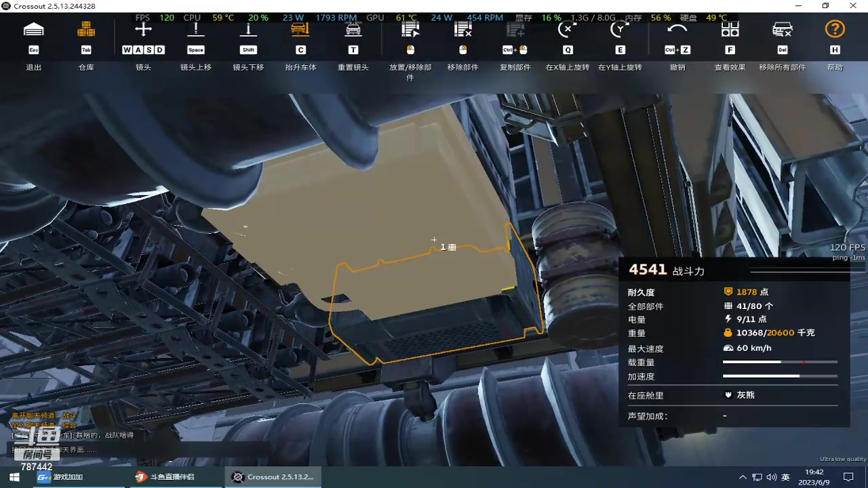Click the 重量 weight label
The image size is (868, 488).
click(637, 333)
